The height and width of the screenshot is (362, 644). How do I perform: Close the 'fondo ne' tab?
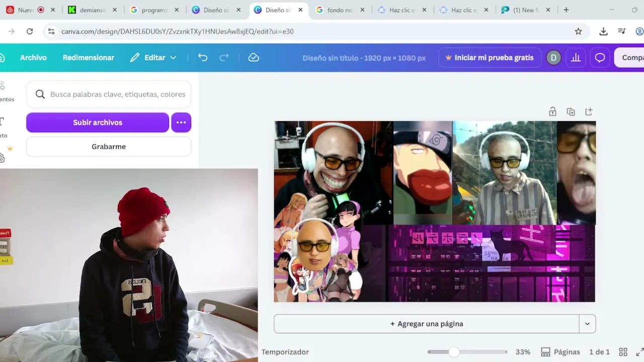click(362, 10)
